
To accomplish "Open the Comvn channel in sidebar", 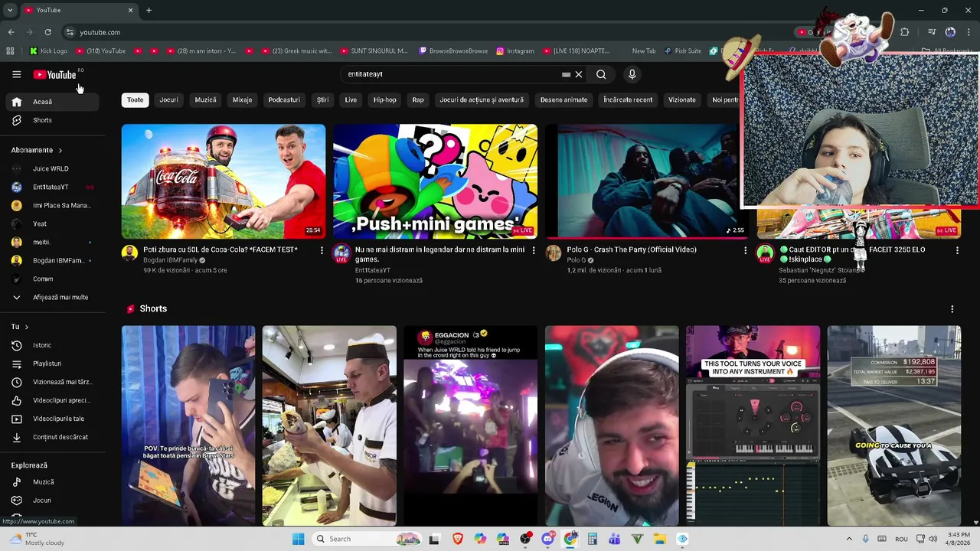I will (51, 279).
